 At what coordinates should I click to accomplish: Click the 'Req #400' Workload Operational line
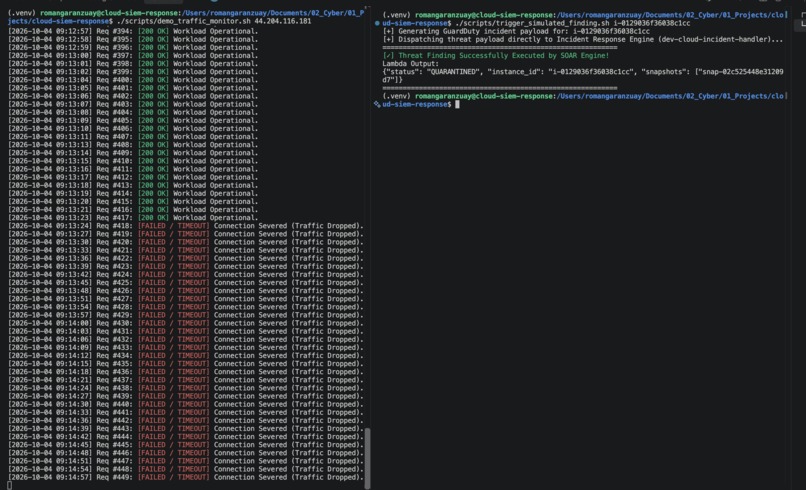[x=133, y=80]
